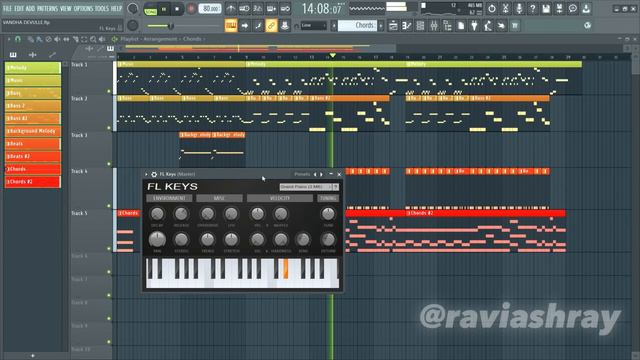Click the undo history power icon
The image size is (640, 360).
pos(491,9)
